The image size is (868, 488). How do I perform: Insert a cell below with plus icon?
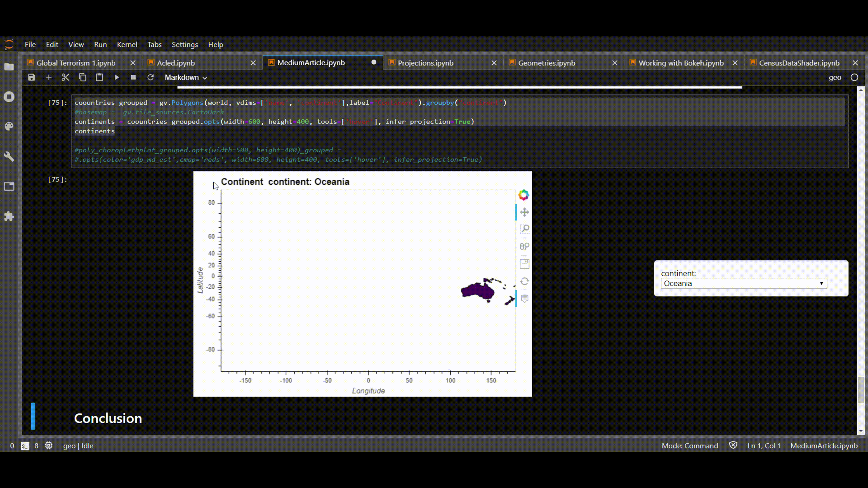pyautogui.click(x=49, y=77)
